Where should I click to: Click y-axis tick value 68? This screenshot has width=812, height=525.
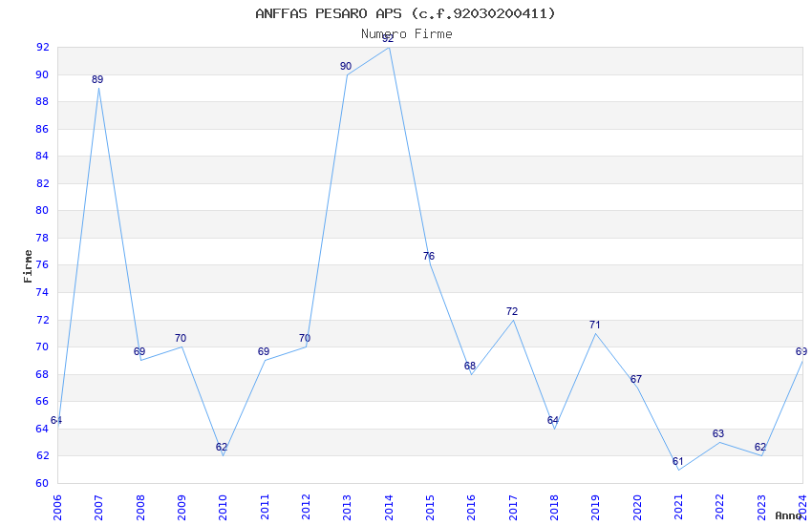pos(42,374)
